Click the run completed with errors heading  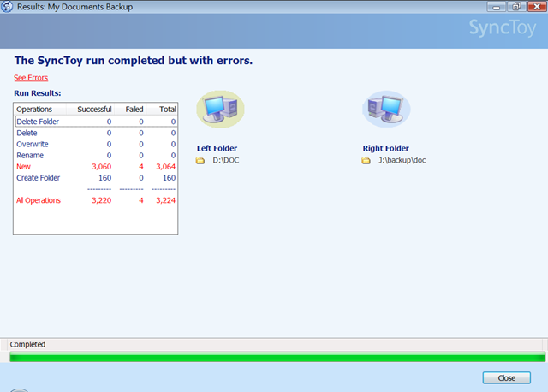[134, 61]
